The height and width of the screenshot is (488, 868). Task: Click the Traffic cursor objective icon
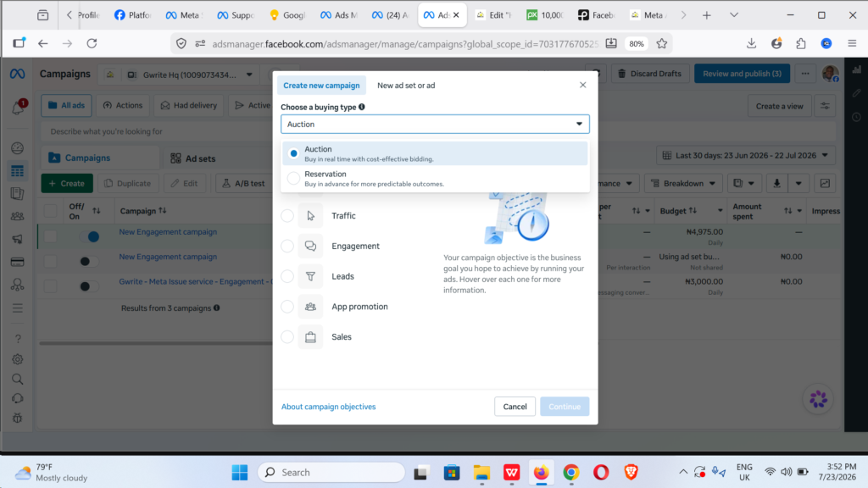310,216
